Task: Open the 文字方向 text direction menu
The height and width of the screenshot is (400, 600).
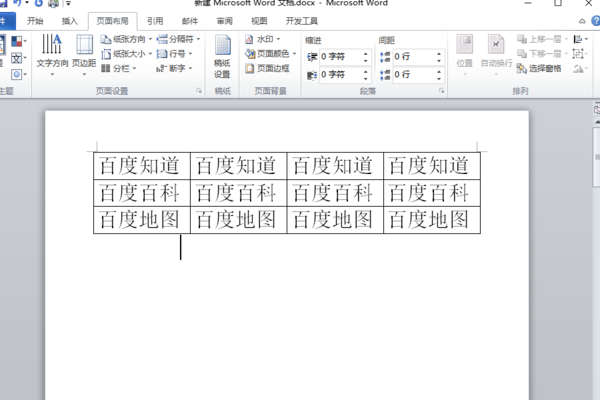Action: pos(52,55)
